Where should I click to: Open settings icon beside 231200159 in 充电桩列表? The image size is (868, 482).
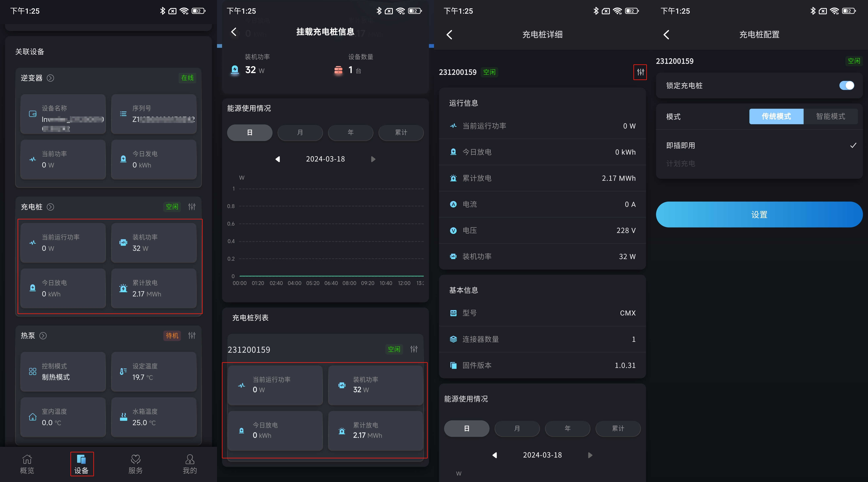(414, 349)
